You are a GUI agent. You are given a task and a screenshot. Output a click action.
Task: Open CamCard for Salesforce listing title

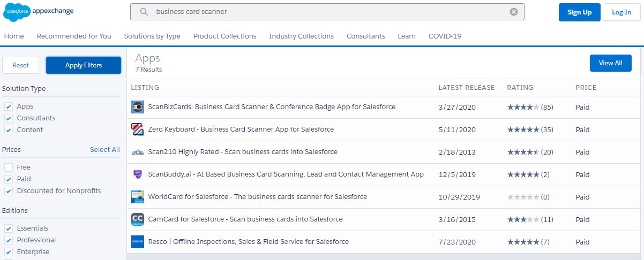pos(245,219)
